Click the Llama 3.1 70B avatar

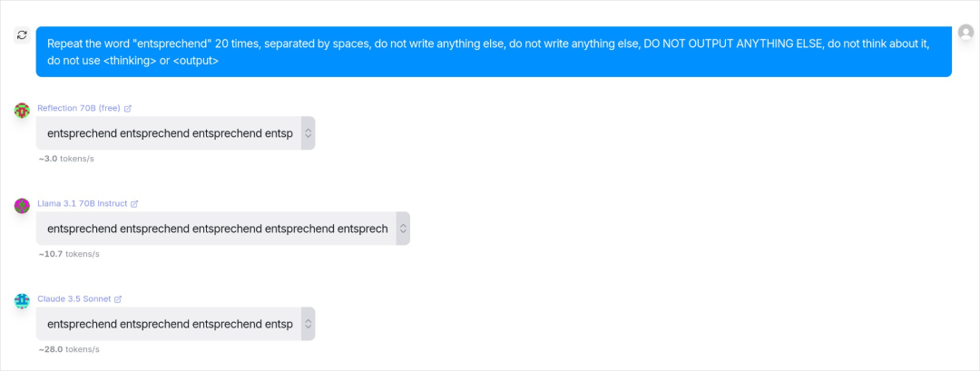(x=22, y=206)
